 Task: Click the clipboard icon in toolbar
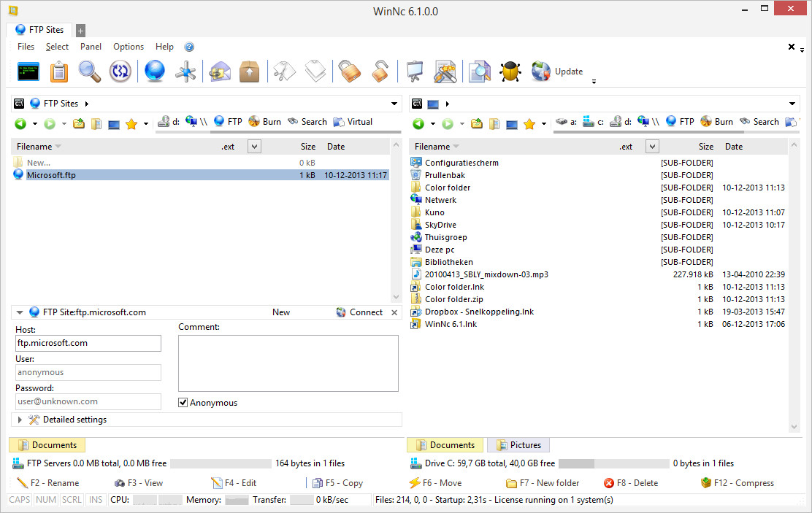click(58, 72)
